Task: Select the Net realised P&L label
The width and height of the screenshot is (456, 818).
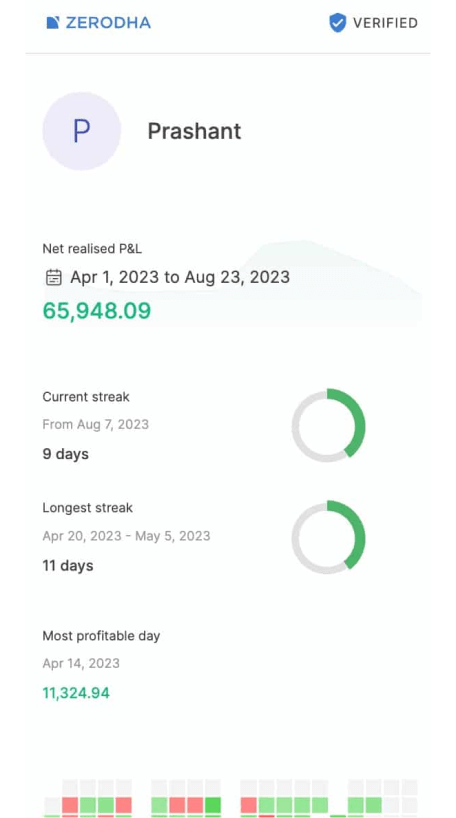Action: click(92, 249)
